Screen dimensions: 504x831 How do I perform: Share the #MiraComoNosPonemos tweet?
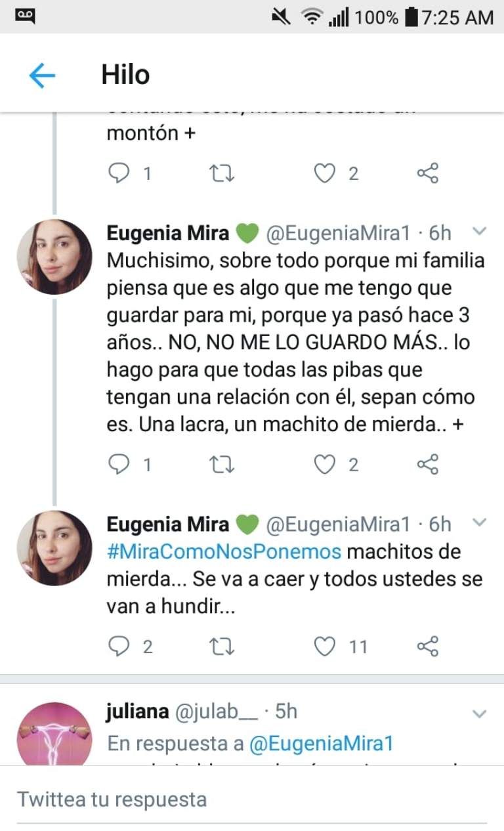tap(427, 647)
